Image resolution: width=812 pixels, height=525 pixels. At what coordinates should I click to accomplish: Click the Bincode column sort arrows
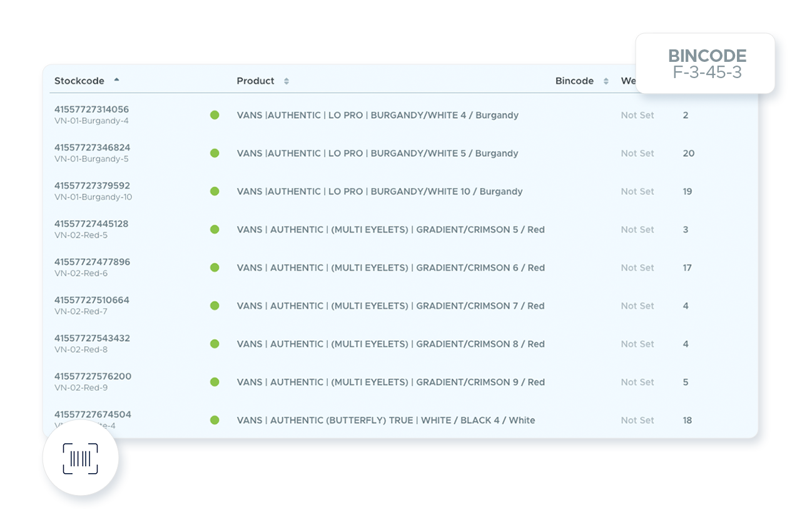click(606, 81)
